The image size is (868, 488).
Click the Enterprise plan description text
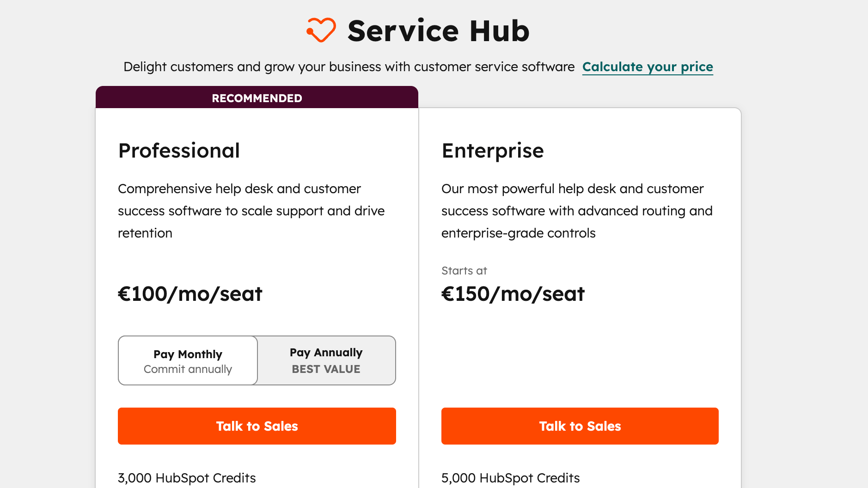577,211
